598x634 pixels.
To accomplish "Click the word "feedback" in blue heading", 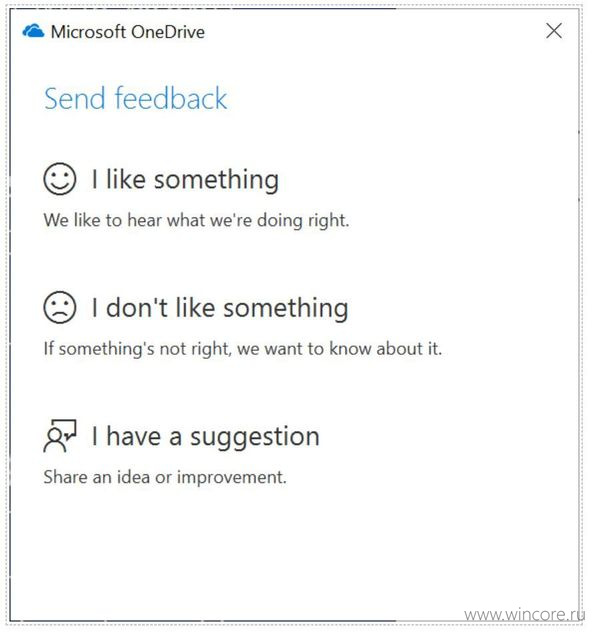I will coord(171,98).
